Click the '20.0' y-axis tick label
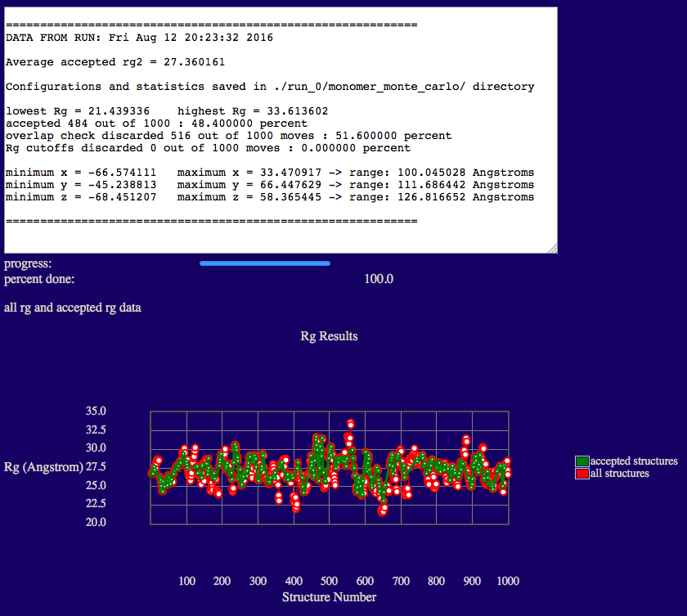The height and width of the screenshot is (616, 687). tap(96, 522)
